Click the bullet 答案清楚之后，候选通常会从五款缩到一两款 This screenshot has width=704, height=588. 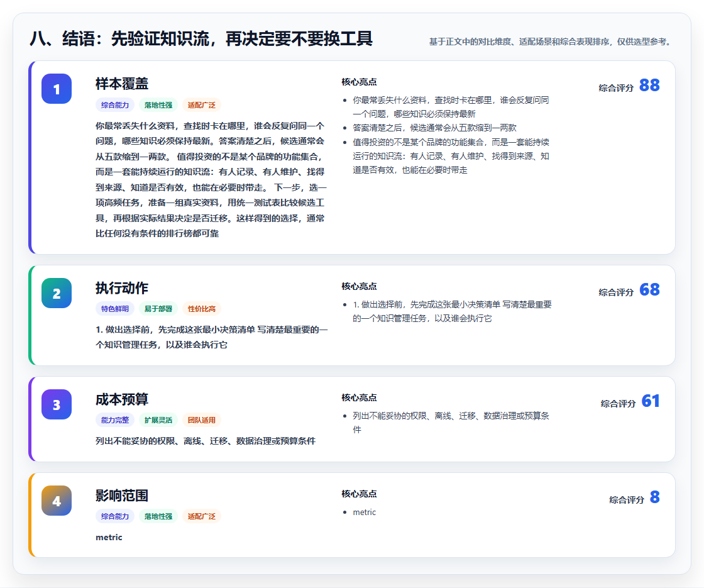click(x=434, y=128)
